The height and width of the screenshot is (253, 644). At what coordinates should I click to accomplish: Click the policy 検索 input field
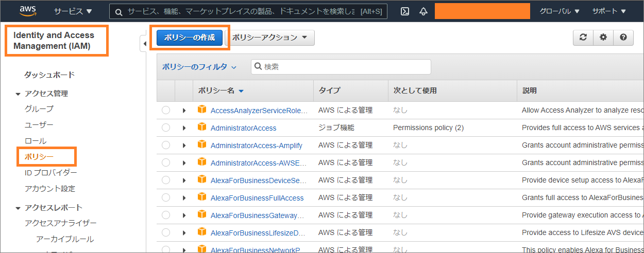(341, 67)
